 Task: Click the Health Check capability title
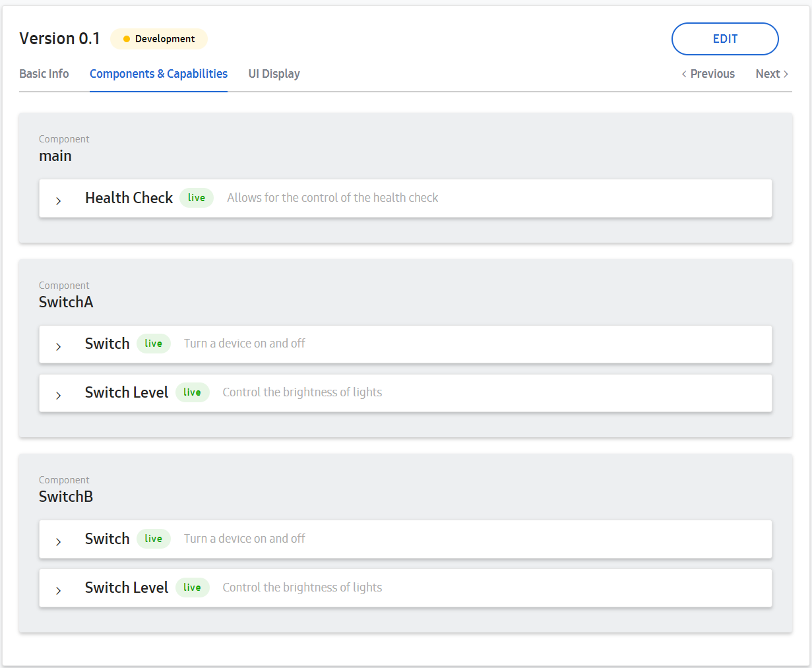click(x=129, y=198)
